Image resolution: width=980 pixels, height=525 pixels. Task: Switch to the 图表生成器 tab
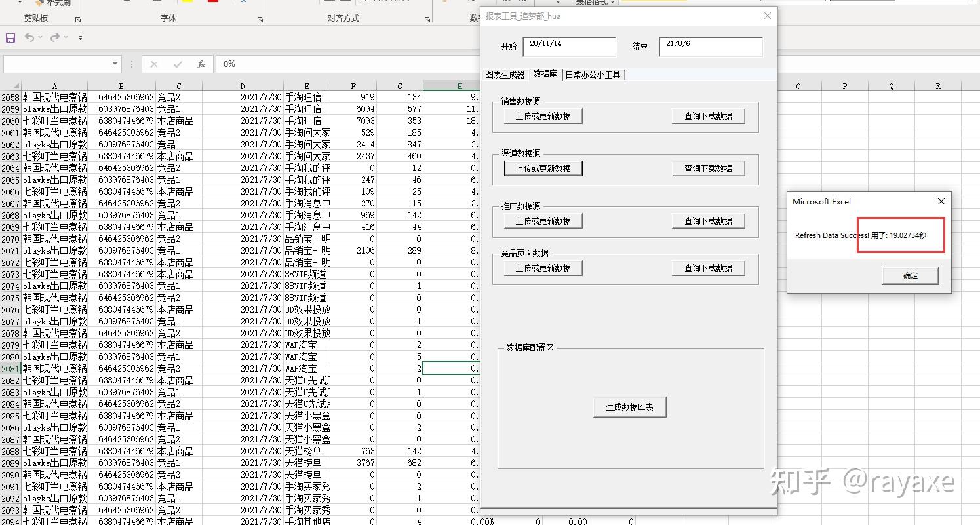(505, 75)
